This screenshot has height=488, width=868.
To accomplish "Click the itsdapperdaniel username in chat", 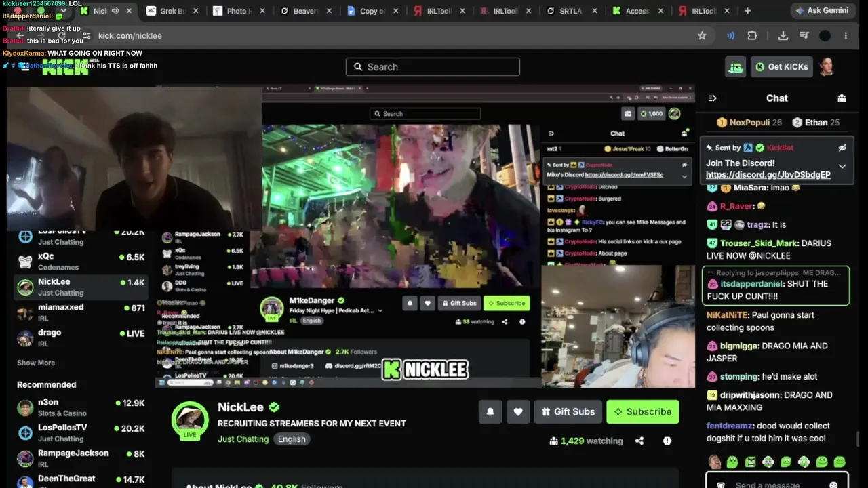I will [x=752, y=284].
